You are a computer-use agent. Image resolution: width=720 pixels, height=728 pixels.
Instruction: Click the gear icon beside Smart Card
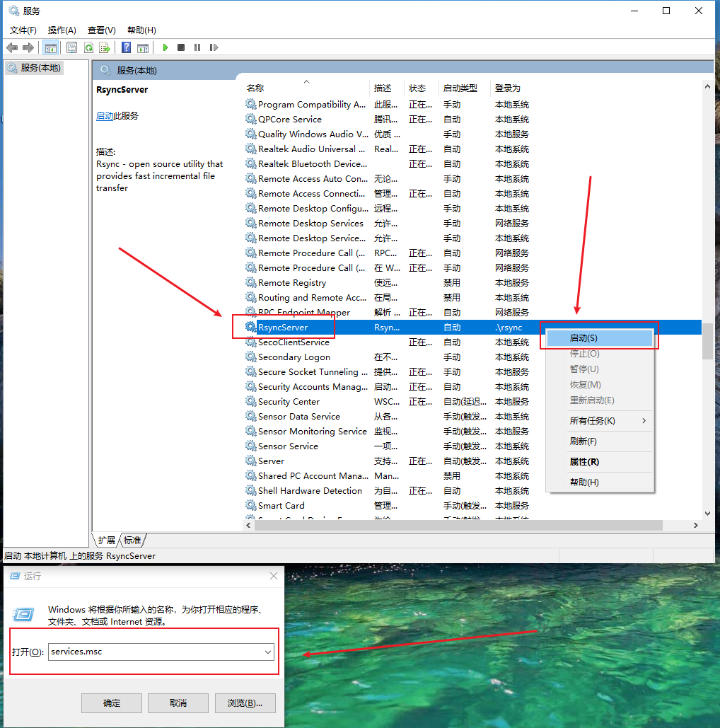(250, 505)
